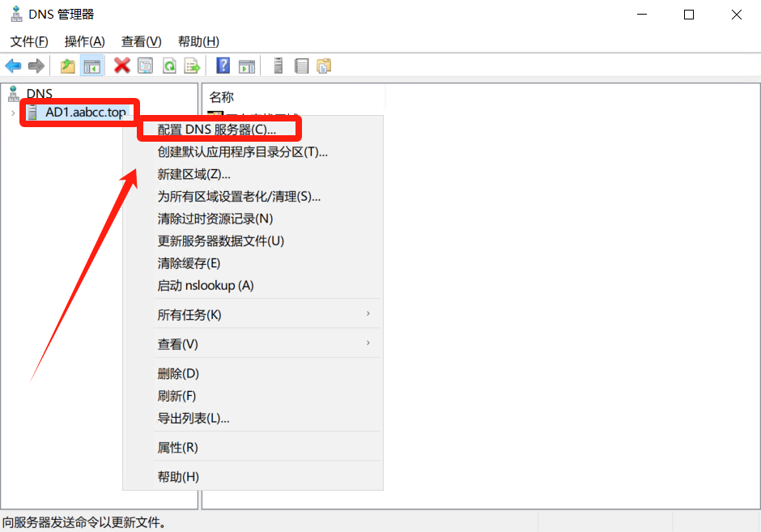Open the 操作(A) menu in menu bar
The width and height of the screenshot is (761, 532).
85,41
